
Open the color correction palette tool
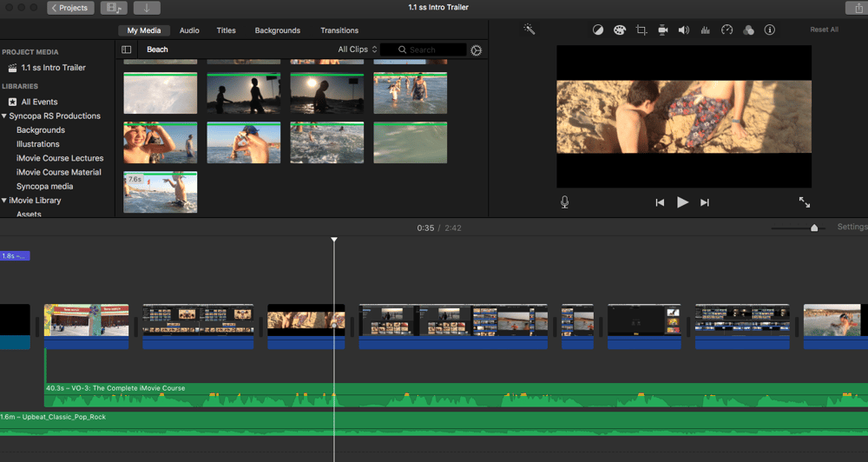coord(620,30)
